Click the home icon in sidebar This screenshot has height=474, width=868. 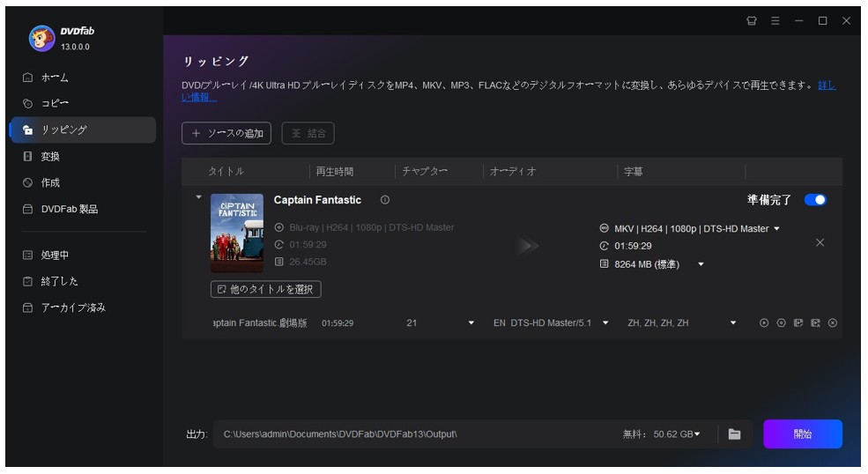coord(27,78)
